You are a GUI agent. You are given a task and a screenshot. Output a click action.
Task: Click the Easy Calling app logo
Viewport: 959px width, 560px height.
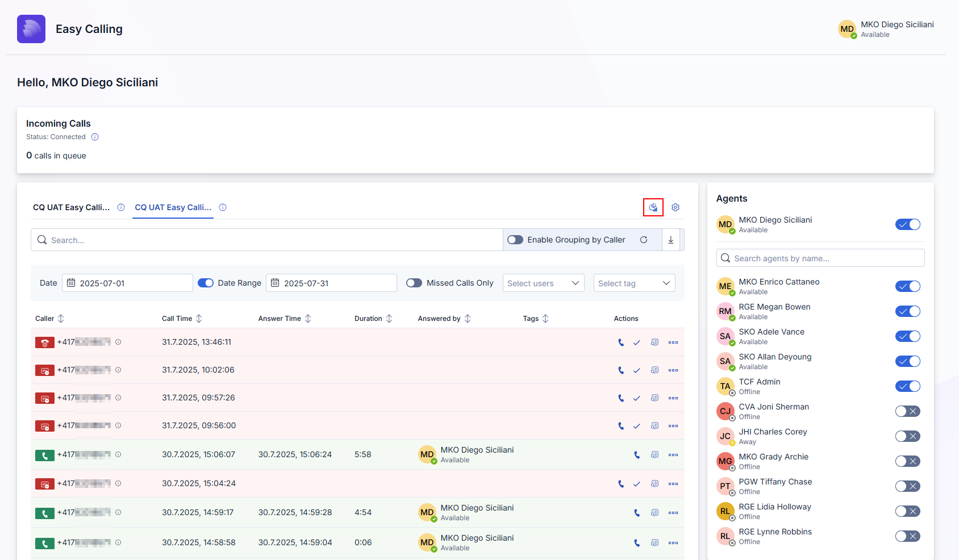(x=31, y=28)
